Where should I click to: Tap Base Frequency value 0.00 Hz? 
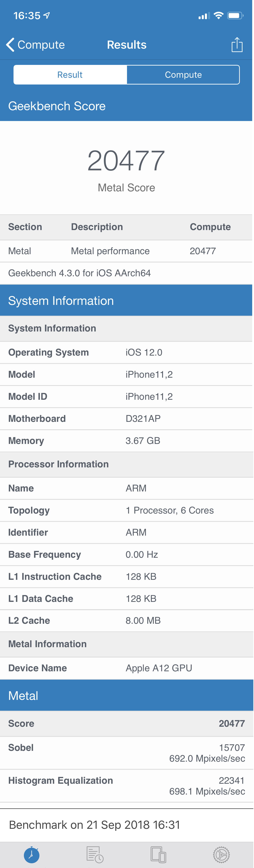(142, 555)
